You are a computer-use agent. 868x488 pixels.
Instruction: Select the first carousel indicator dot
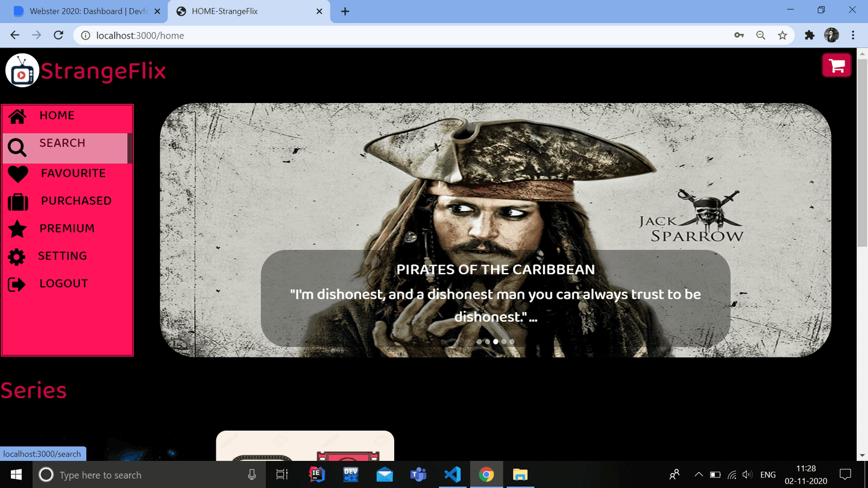pos(479,342)
